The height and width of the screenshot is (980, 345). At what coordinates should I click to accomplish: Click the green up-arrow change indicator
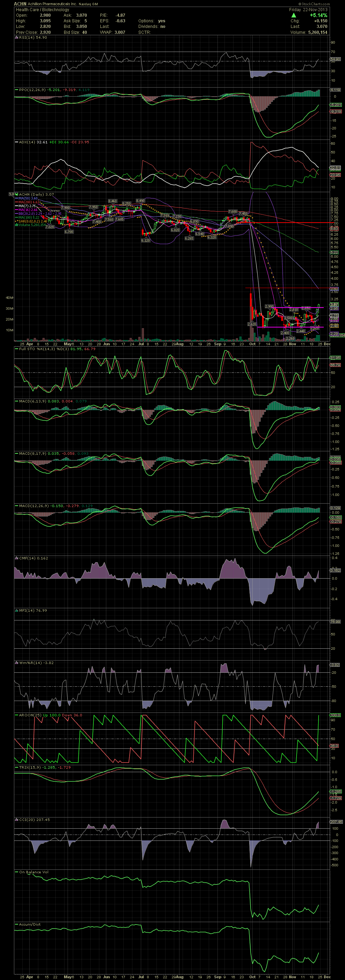(x=293, y=15)
